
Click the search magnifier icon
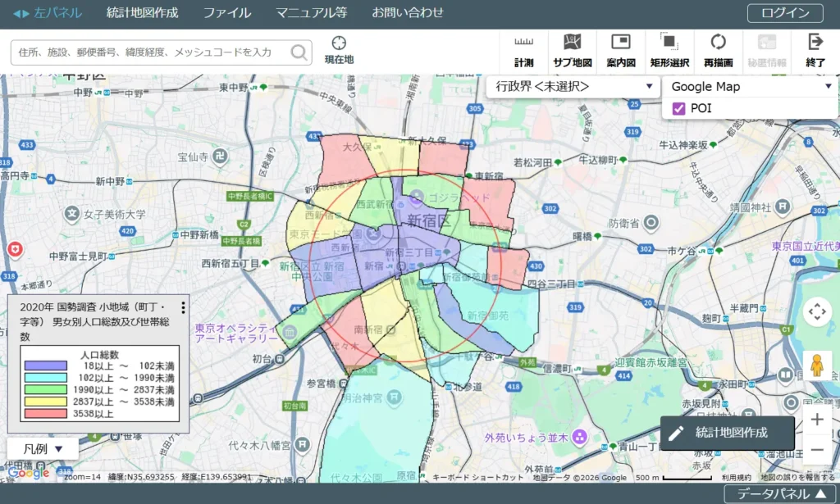[299, 52]
